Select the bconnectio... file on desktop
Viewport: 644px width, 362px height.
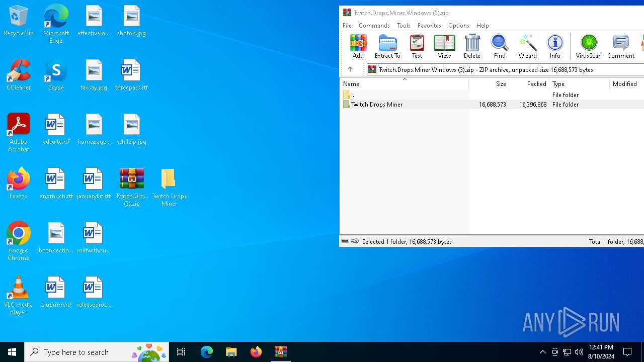pos(56,238)
